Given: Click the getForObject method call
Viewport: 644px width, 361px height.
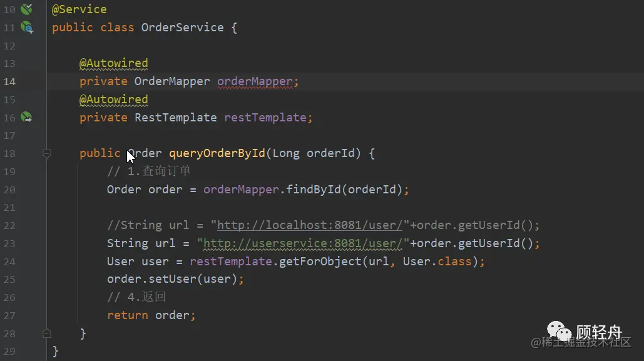Looking at the screenshot, I should (x=320, y=261).
